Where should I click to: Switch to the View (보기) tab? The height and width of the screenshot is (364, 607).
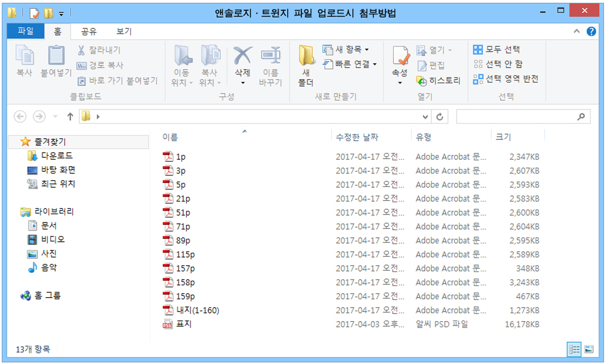(124, 31)
